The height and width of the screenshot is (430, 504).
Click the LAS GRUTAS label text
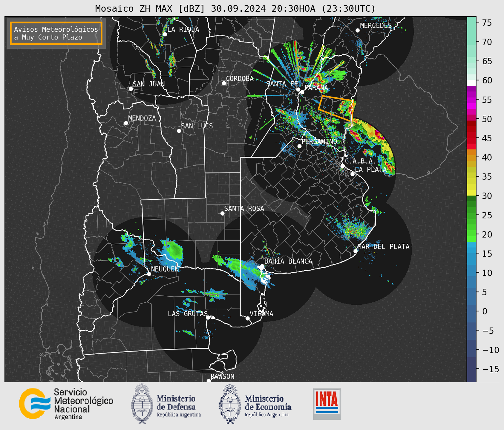(188, 314)
